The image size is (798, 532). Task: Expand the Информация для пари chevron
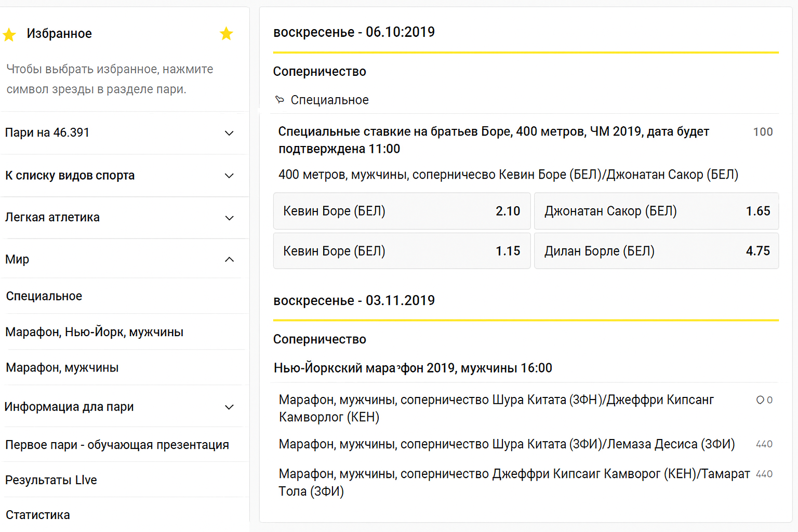[229, 407]
